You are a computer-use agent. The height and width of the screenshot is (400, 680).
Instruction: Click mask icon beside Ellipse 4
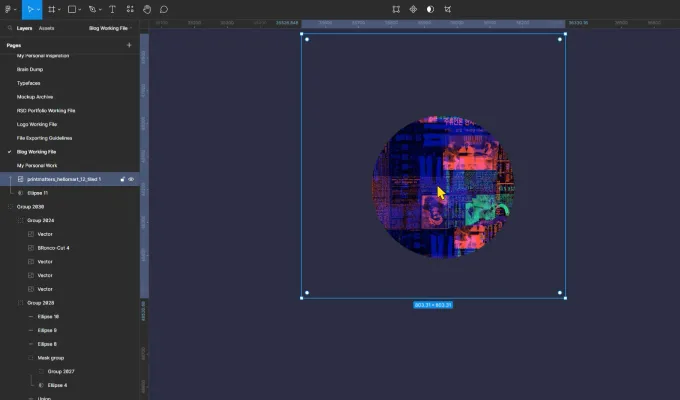[41, 385]
